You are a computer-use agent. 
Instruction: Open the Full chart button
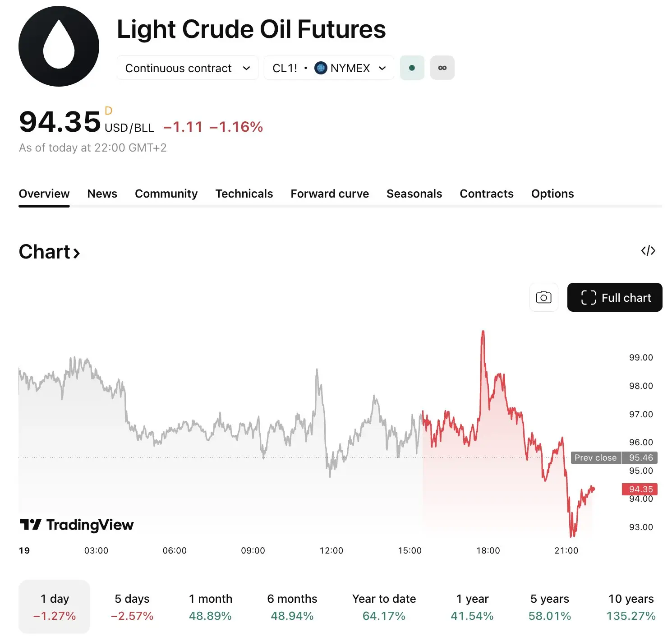[x=614, y=297]
